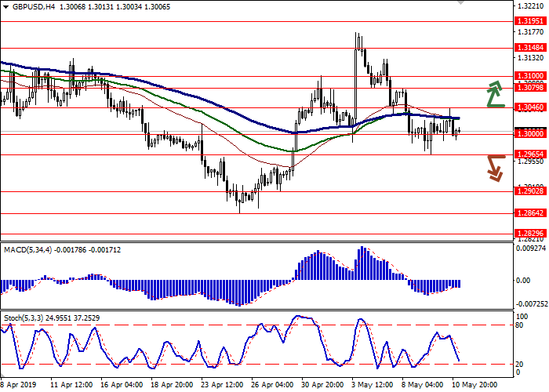Click the red downward arrow icon
Screen dimensions: 549x392
[494, 167]
